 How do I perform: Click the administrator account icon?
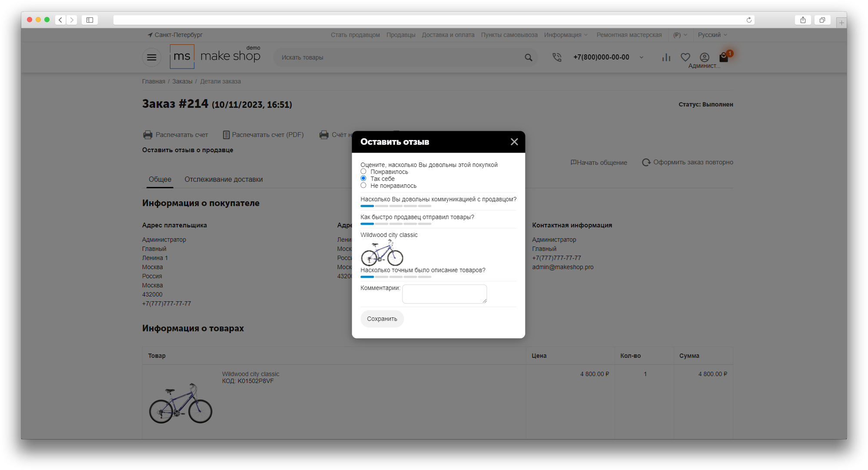coord(705,57)
